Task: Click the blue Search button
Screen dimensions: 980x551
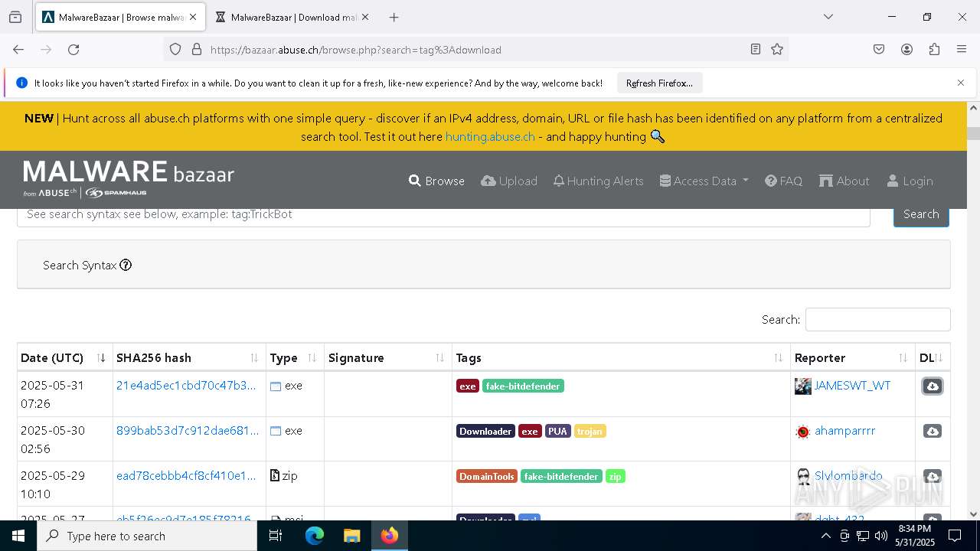Action: pos(921,215)
